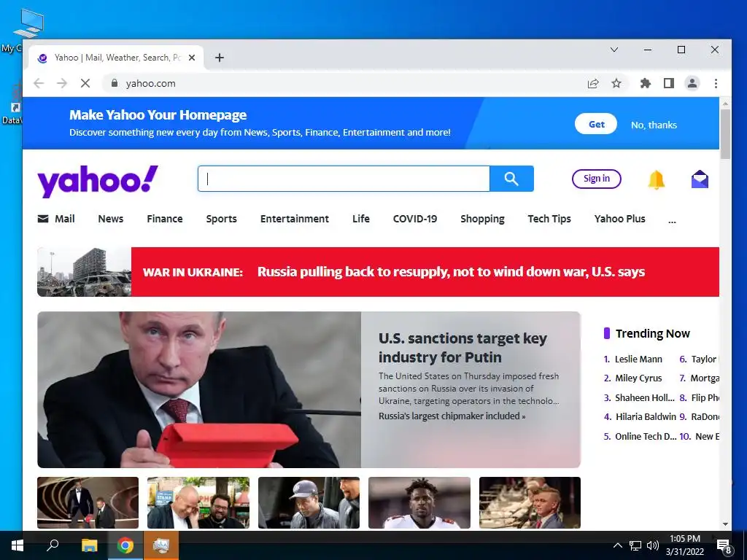Open COVID-19 section

[414, 219]
